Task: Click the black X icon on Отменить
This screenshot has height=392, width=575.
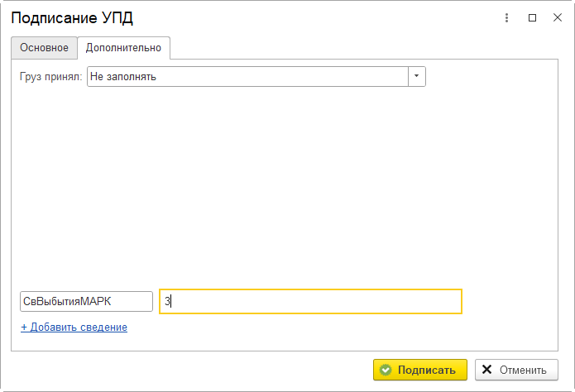Action: click(x=486, y=370)
